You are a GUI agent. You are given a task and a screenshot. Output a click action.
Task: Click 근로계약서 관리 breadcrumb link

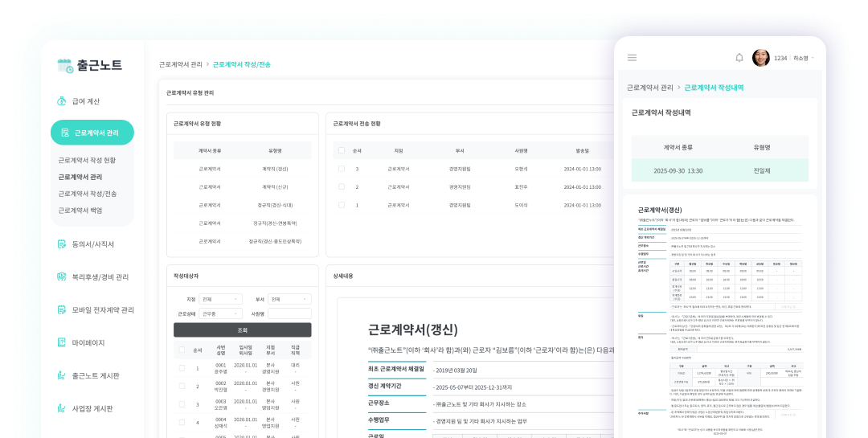180,63
